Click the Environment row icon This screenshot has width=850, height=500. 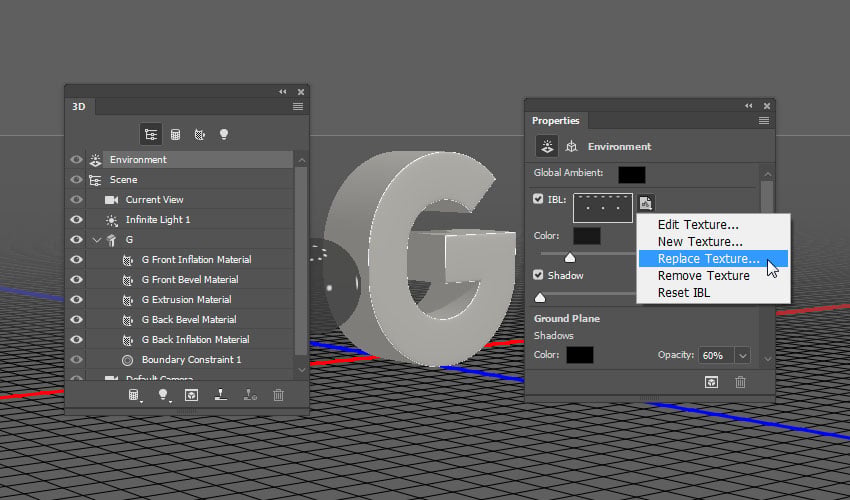(x=95, y=160)
